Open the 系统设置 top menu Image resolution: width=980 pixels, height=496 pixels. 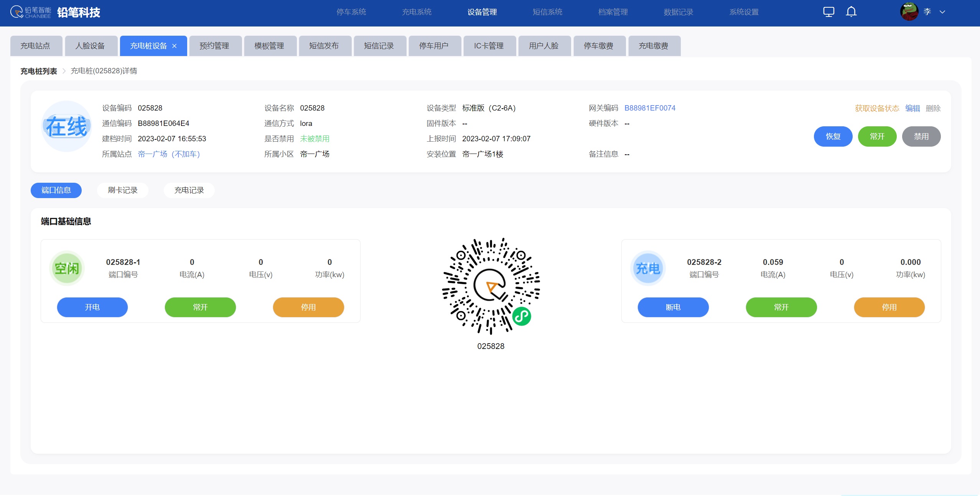(x=744, y=12)
